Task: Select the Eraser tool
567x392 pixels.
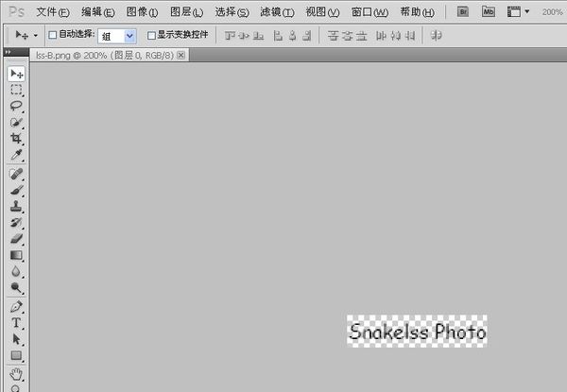Action: [x=16, y=239]
